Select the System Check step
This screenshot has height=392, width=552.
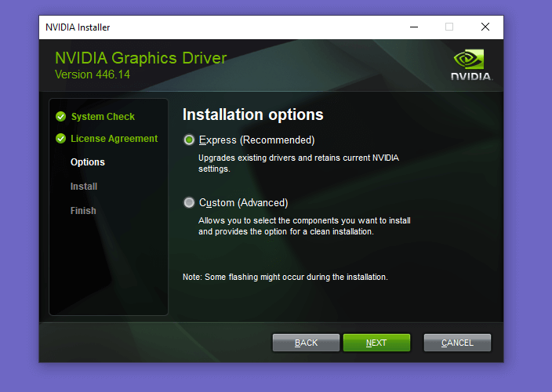pos(103,117)
